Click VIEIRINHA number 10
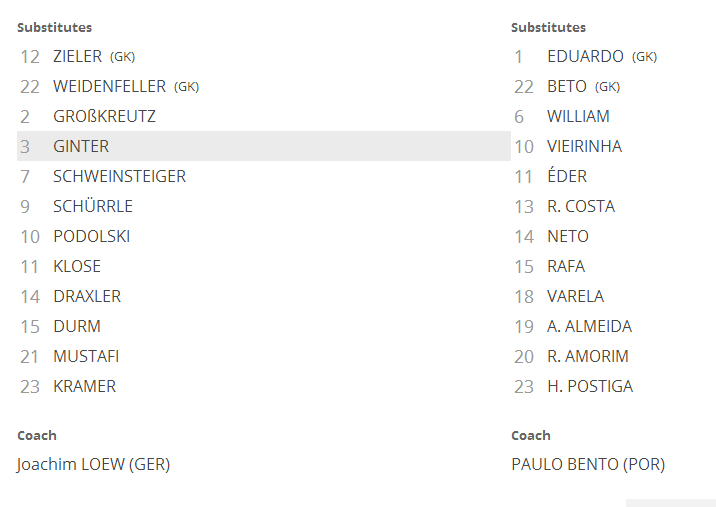 click(584, 147)
